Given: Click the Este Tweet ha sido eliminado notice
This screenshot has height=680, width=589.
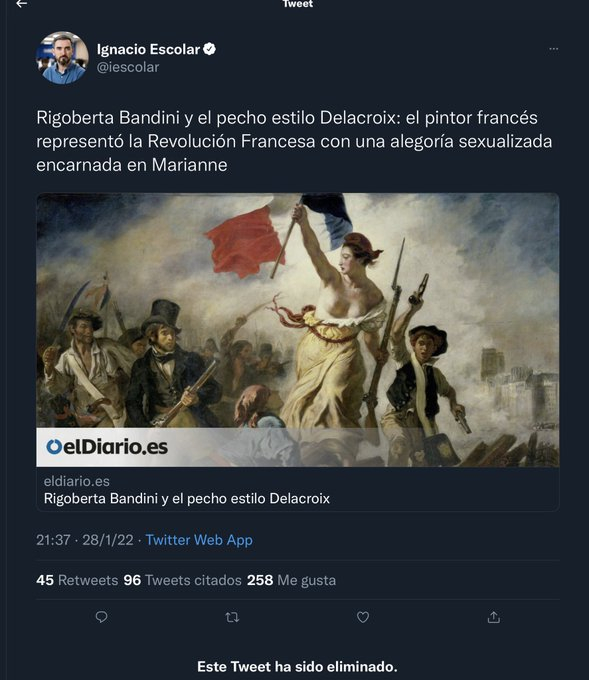Looking at the screenshot, I should click(x=298, y=666).
